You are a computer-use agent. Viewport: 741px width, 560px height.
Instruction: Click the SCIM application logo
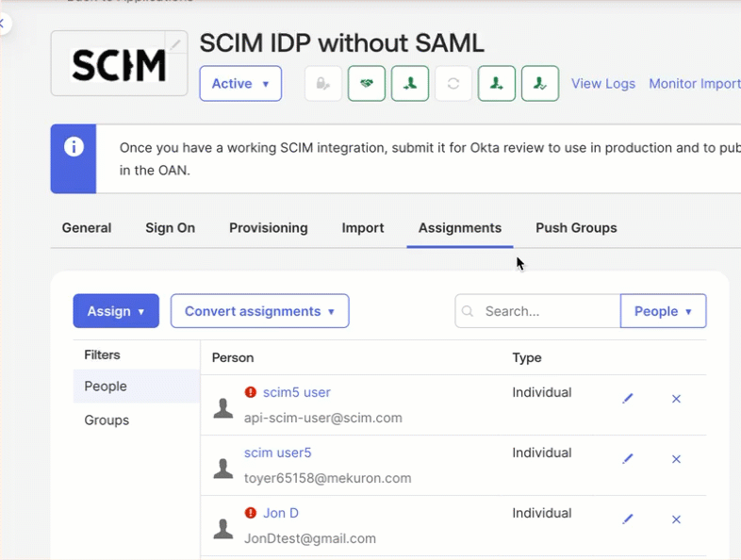(x=119, y=65)
